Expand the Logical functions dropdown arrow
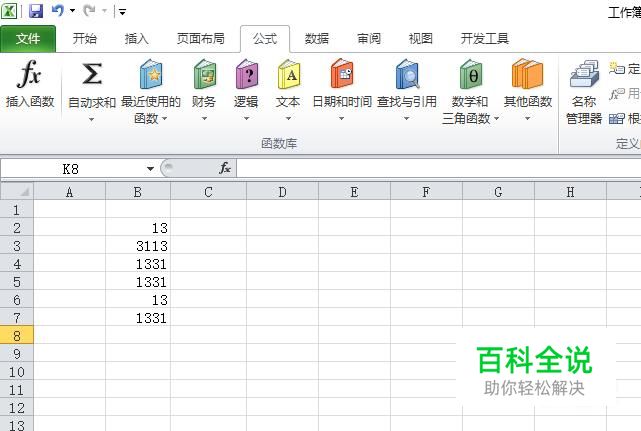The width and height of the screenshot is (641, 431). coord(247,119)
